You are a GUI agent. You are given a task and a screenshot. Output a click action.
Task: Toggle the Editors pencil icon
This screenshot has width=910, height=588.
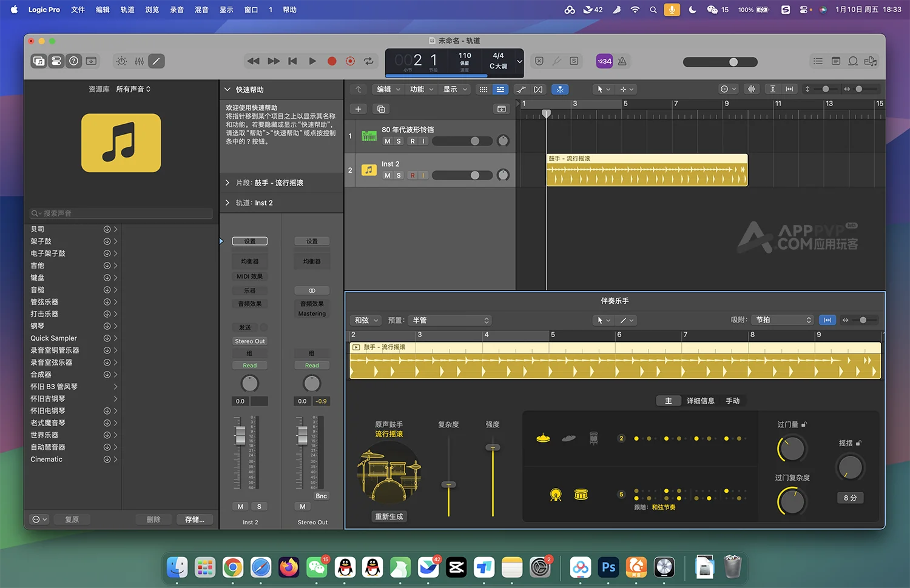tap(157, 61)
